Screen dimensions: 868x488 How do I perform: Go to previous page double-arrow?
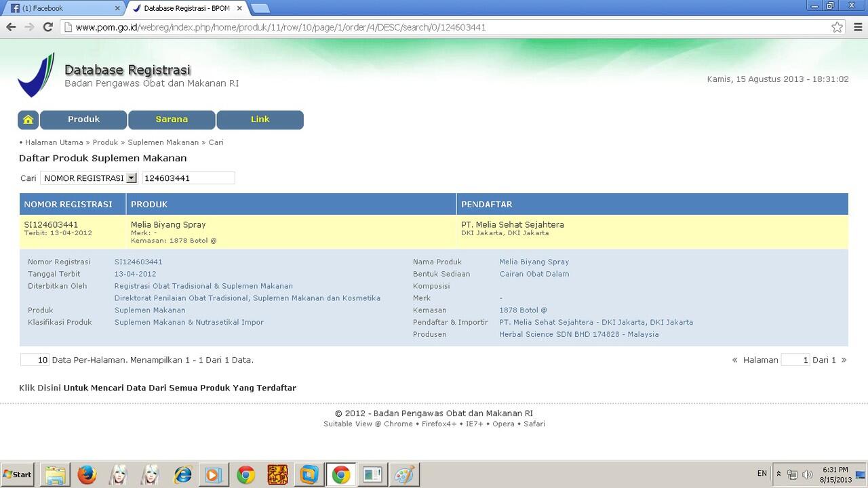735,360
